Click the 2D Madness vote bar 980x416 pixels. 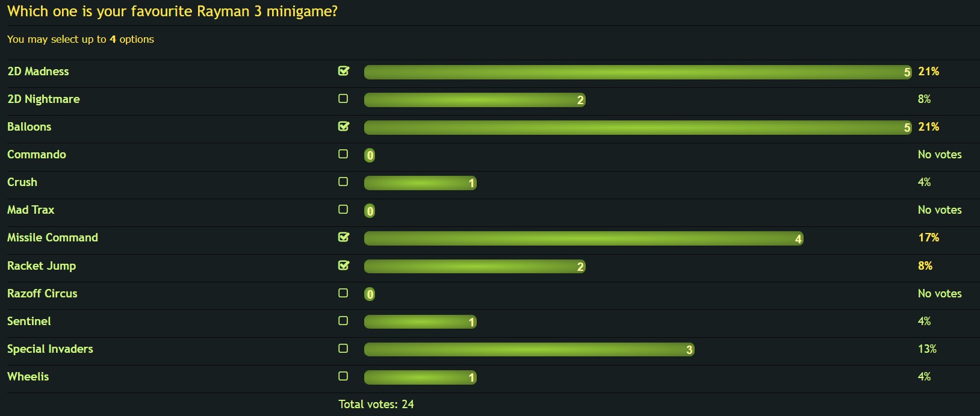click(638, 72)
